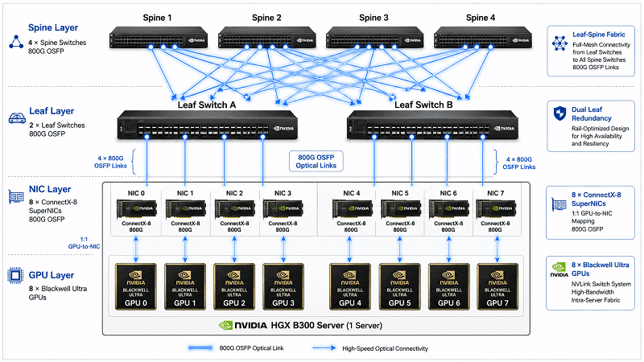Image resolution: width=644 pixels, height=362 pixels.
Task: Click the NIC 1 ConnectX-8 card
Action: pos(186,209)
